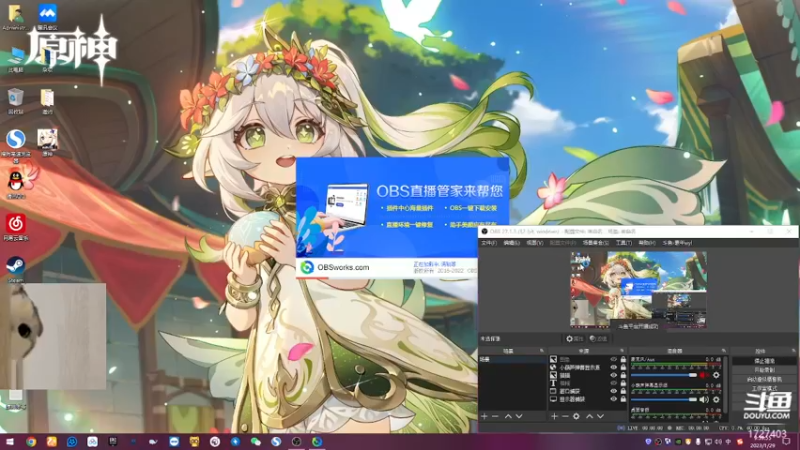Open the 视图(V) View menu in OBS
Image resolution: width=800 pixels, height=450 pixels.
[535, 243]
